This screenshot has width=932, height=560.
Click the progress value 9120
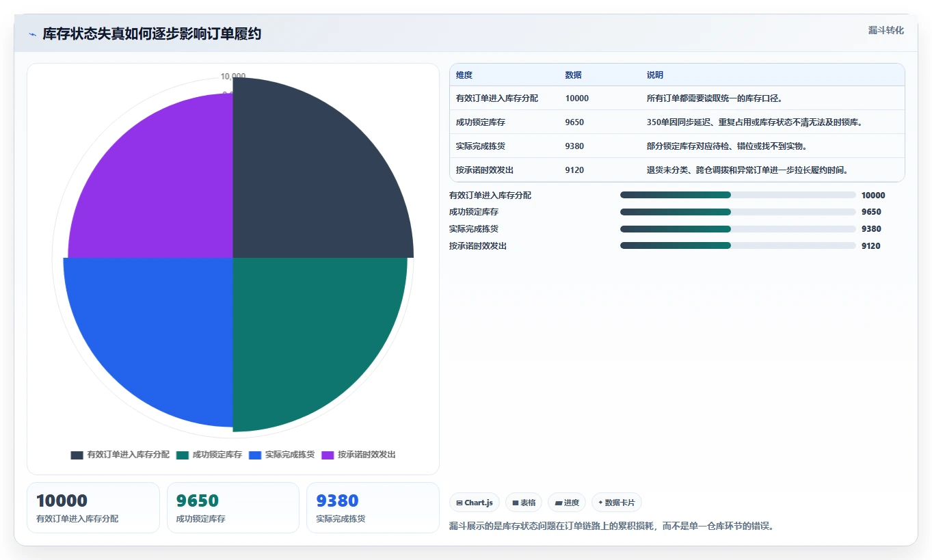point(871,245)
